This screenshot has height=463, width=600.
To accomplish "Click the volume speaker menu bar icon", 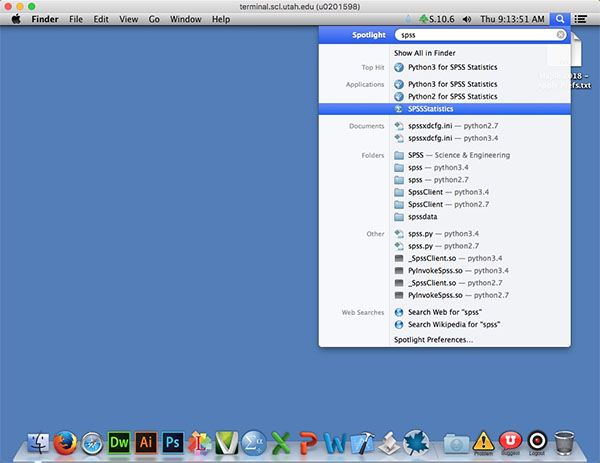I will click(467, 19).
